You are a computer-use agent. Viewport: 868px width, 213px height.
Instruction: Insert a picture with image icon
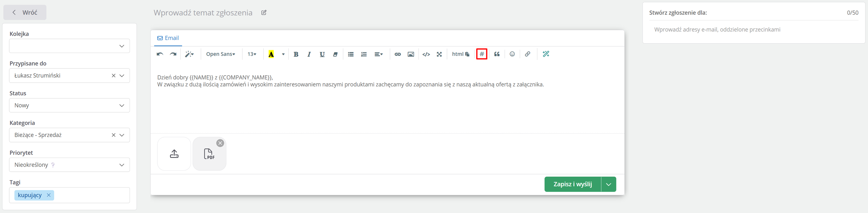click(411, 54)
